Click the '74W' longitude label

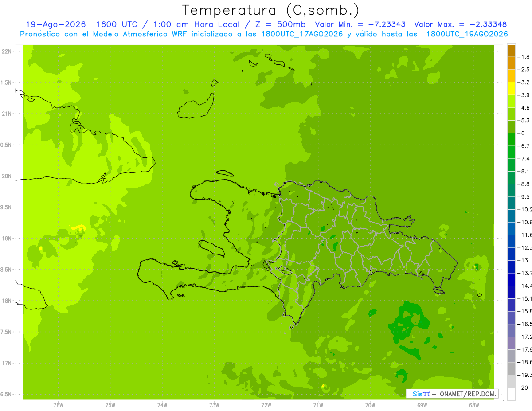[162, 405]
